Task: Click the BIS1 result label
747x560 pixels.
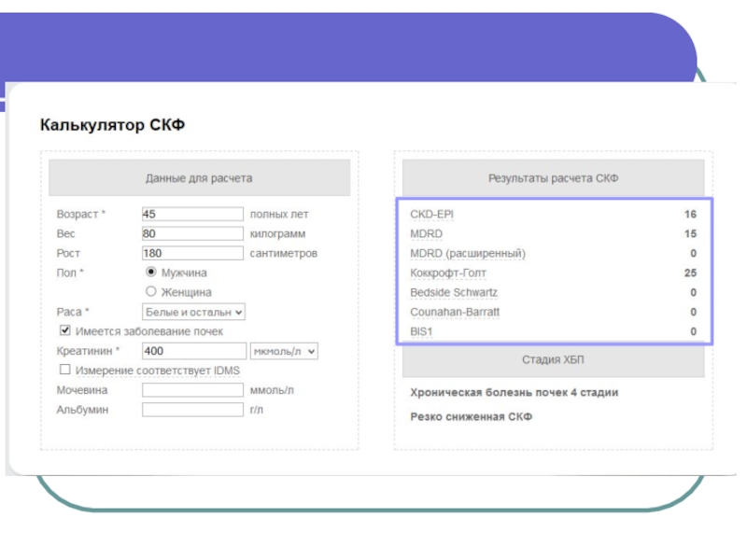Action: coord(421,332)
